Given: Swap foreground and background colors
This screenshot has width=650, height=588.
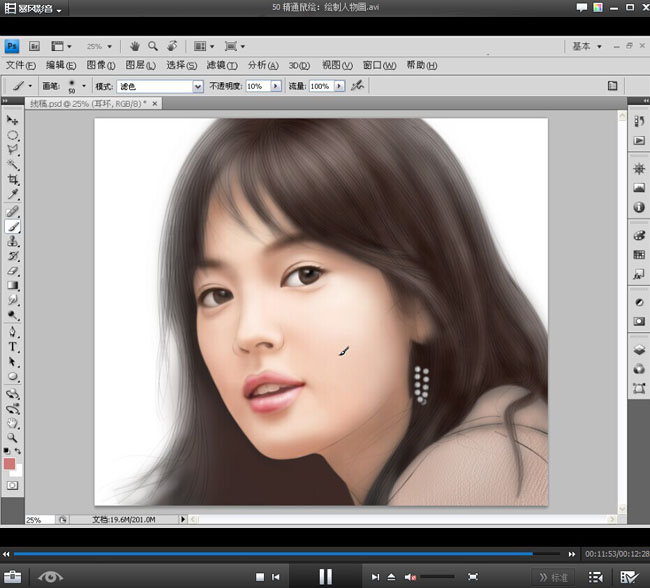Looking at the screenshot, I should click(x=18, y=451).
